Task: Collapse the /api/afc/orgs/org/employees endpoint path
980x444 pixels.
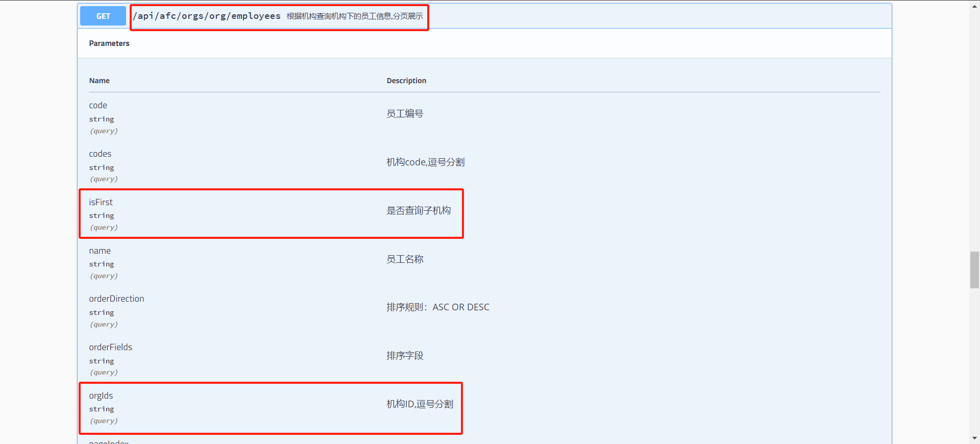Action: 207,16
